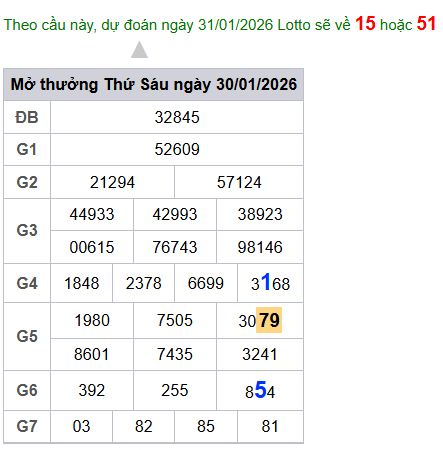
Task: Select G5 number 3241
Action: pos(260,354)
